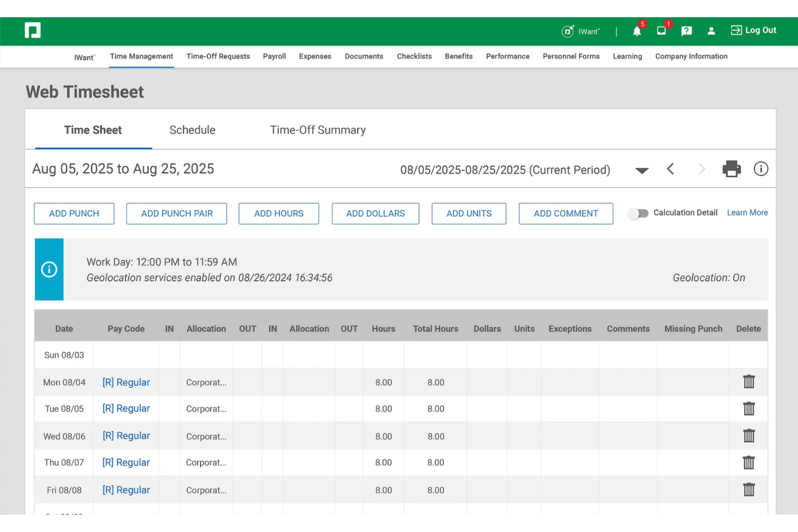
Task: Click the ADD PUNCH PAIR button
Action: 177,213
